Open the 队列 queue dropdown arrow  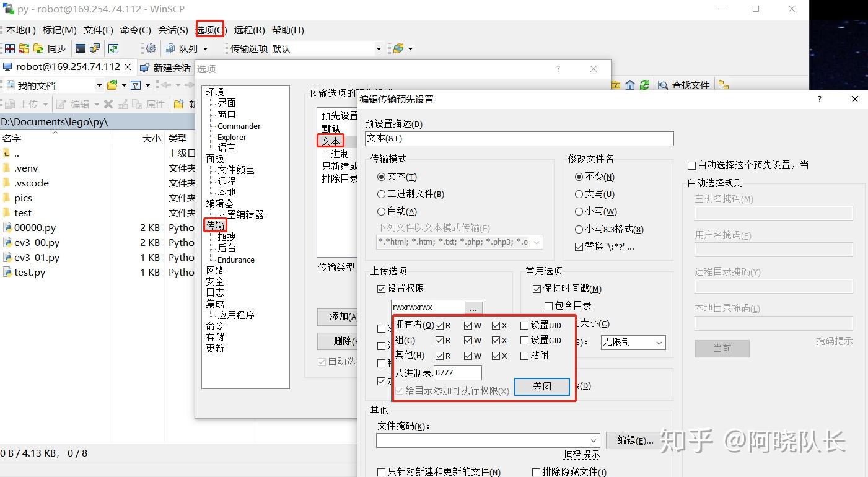click(x=206, y=48)
